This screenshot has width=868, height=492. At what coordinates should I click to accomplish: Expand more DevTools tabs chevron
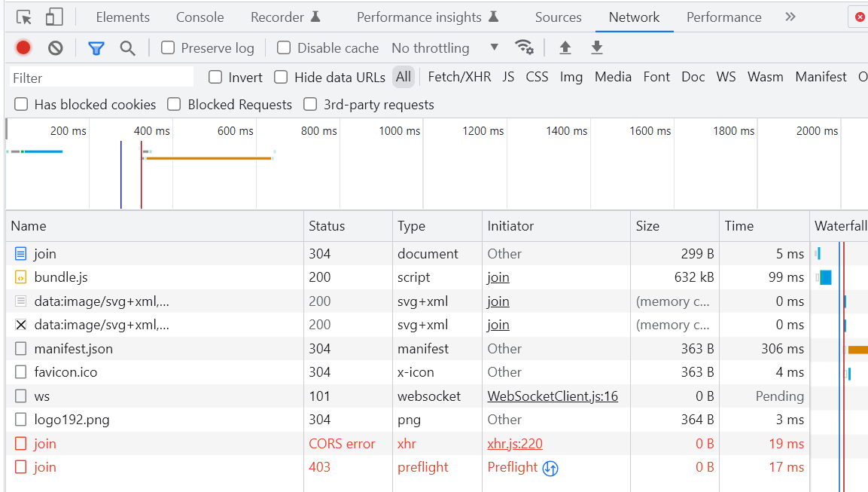click(790, 17)
